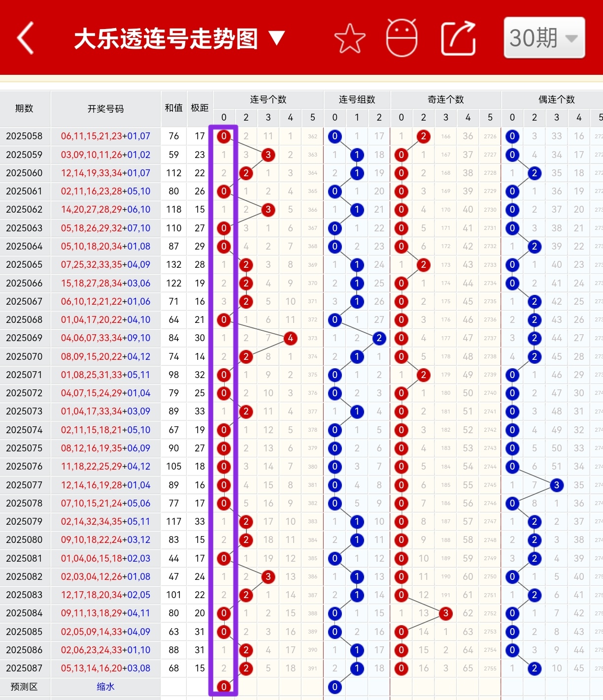Select the 奇连个数 group header

446,99
